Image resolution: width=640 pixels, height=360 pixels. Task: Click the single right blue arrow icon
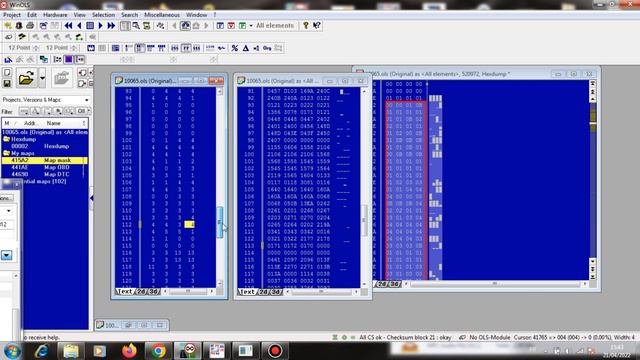pos(100,25)
